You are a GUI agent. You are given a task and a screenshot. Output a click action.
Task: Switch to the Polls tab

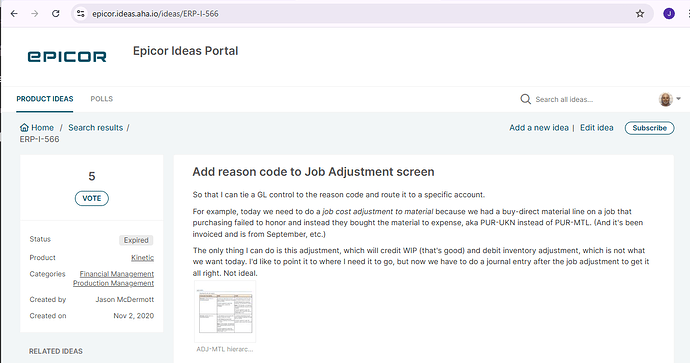102,99
